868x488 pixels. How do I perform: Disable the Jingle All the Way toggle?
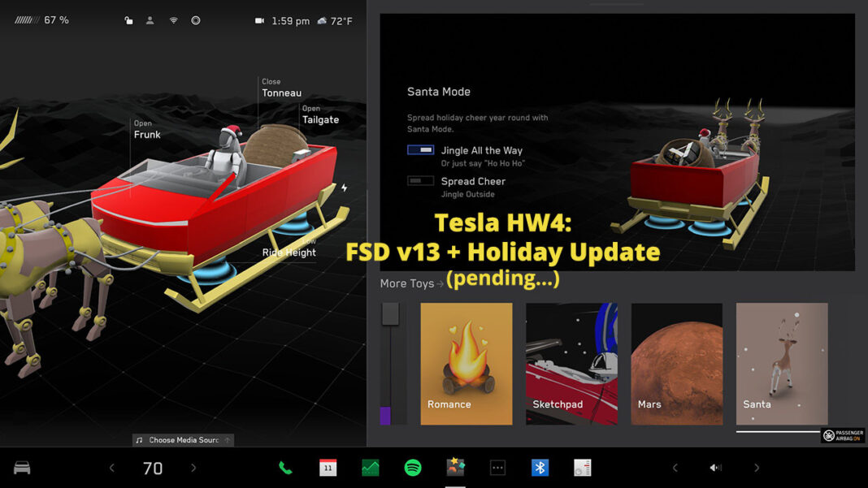coord(419,149)
